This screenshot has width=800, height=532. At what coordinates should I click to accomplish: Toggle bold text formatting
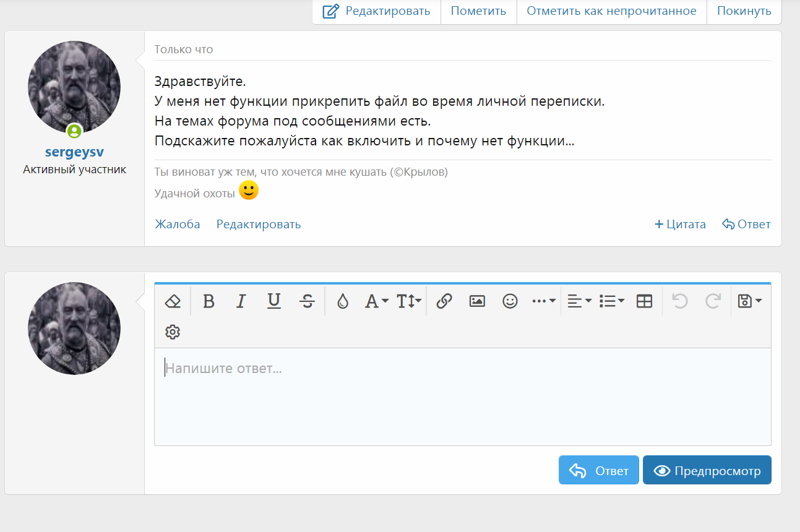pyautogui.click(x=209, y=301)
